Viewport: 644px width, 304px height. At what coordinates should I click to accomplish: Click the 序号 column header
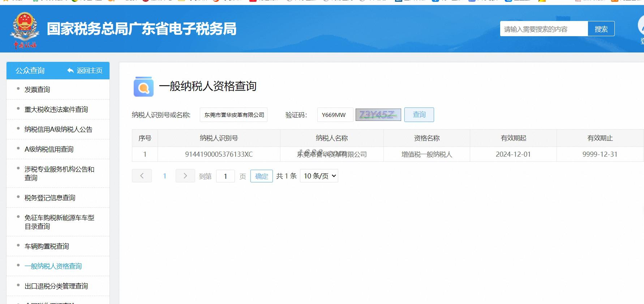145,138
